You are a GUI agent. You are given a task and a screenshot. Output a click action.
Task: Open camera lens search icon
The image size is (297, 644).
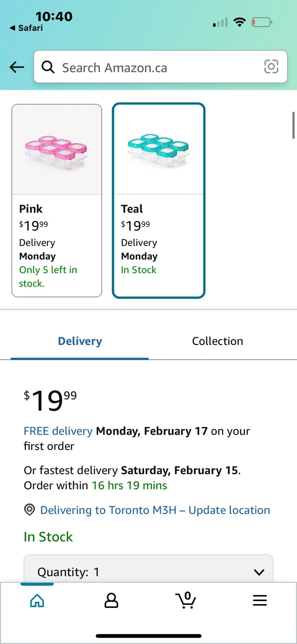(x=271, y=67)
